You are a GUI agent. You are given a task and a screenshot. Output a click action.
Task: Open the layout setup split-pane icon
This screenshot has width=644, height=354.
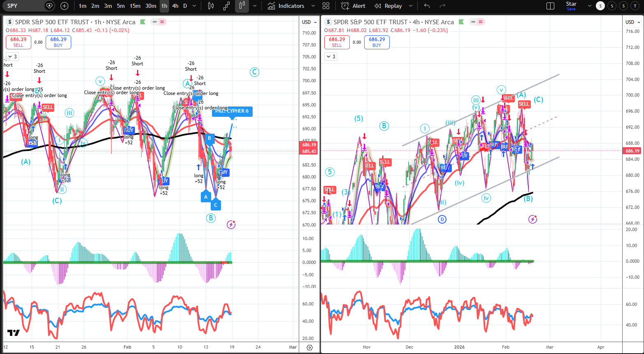click(550, 6)
